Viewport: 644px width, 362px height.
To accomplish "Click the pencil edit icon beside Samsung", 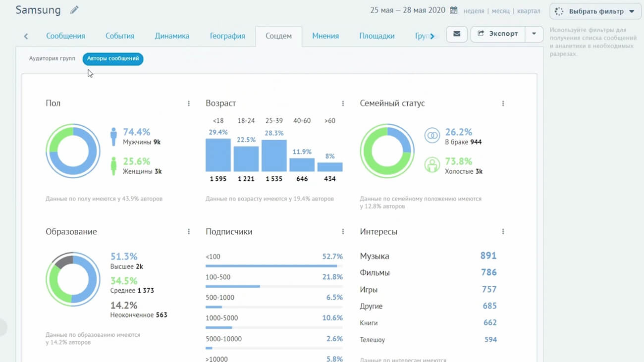I will (74, 10).
